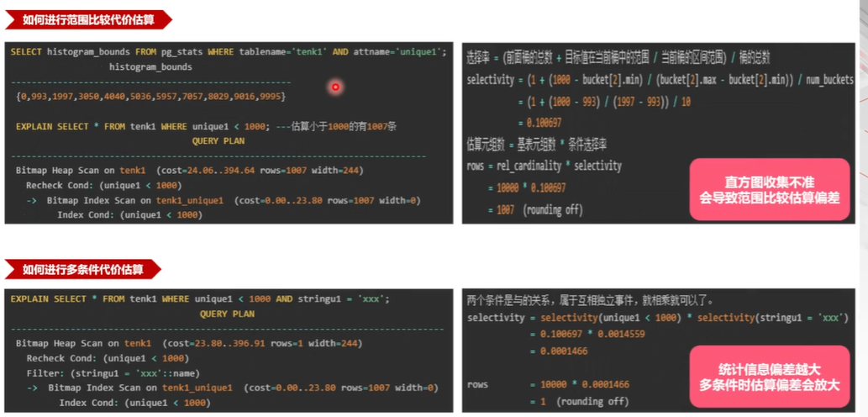This screenshot has width=868, height=417.
Task: Click the Bitmap Heap Scan line with cost=24.06
Action: pos(189,170)
